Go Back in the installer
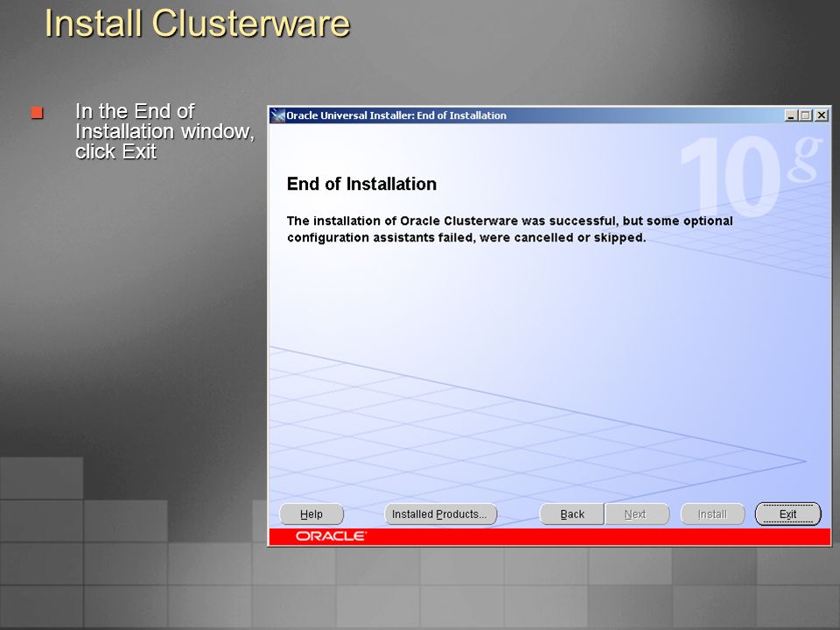 tap(571, 514)
